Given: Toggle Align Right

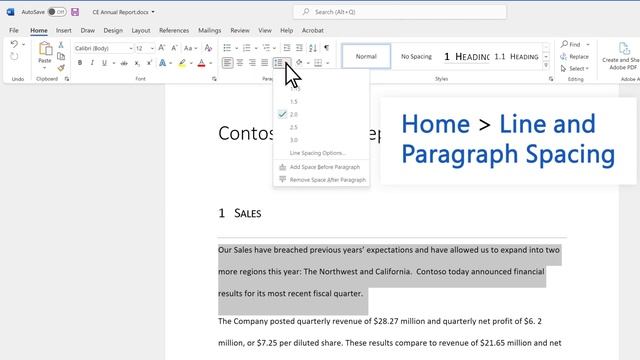Looking at the screenshot, I should pos(252,63).
